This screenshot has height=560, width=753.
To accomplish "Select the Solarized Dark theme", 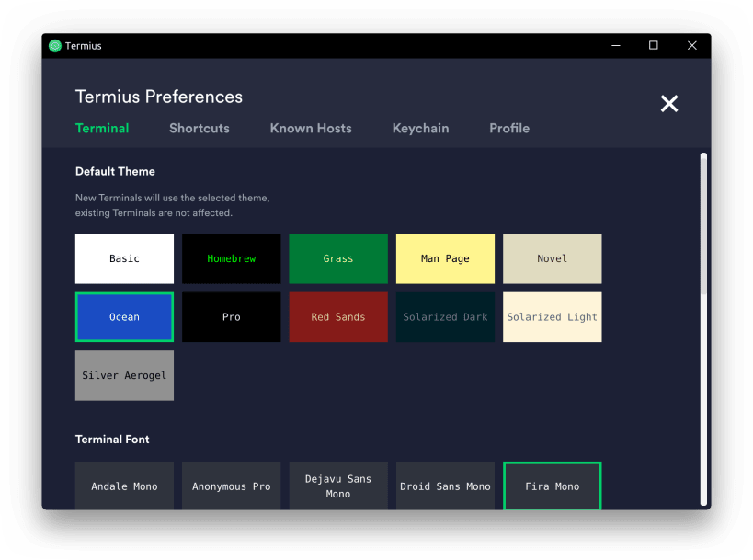I will pos(445,316).
